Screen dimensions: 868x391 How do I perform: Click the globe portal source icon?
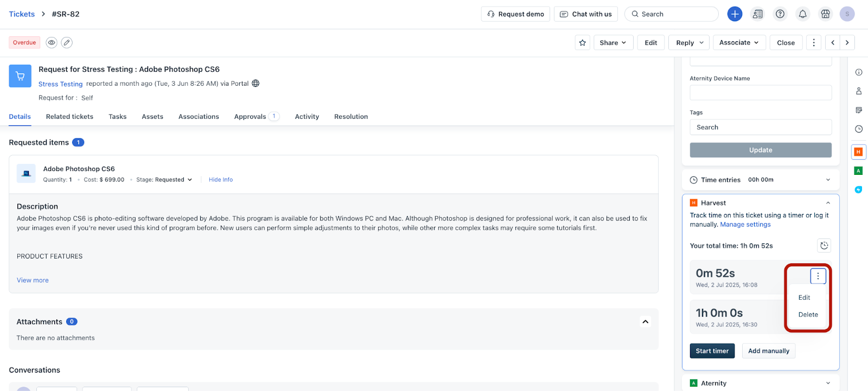pyautogui.click(x=256, y=84)
